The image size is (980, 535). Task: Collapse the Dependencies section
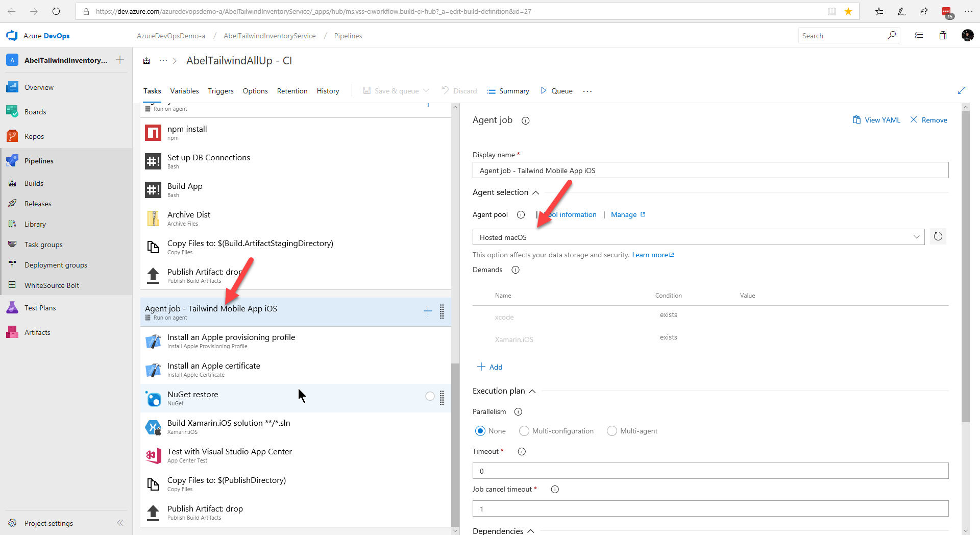tap(530, 531)
